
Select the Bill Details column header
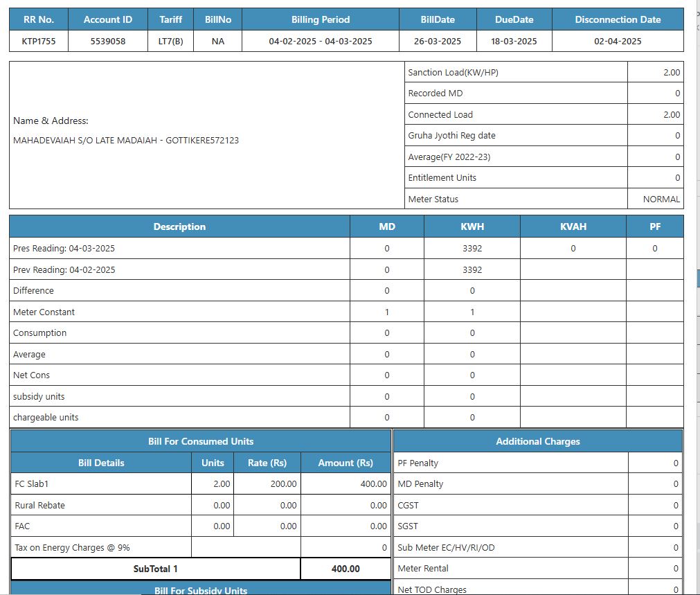pos(101,463)
